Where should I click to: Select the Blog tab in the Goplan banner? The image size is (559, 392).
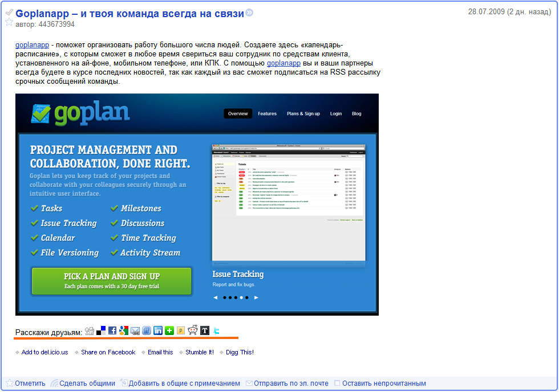357,113
